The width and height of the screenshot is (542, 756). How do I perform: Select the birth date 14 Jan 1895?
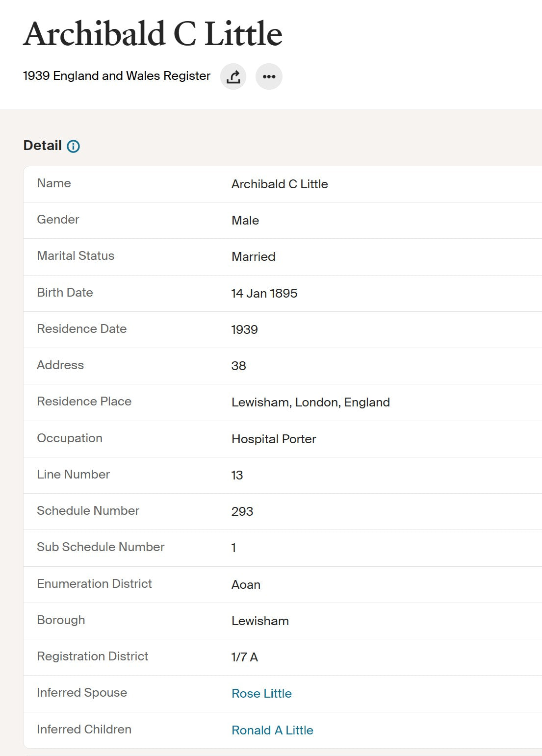[x=264, y=293]
